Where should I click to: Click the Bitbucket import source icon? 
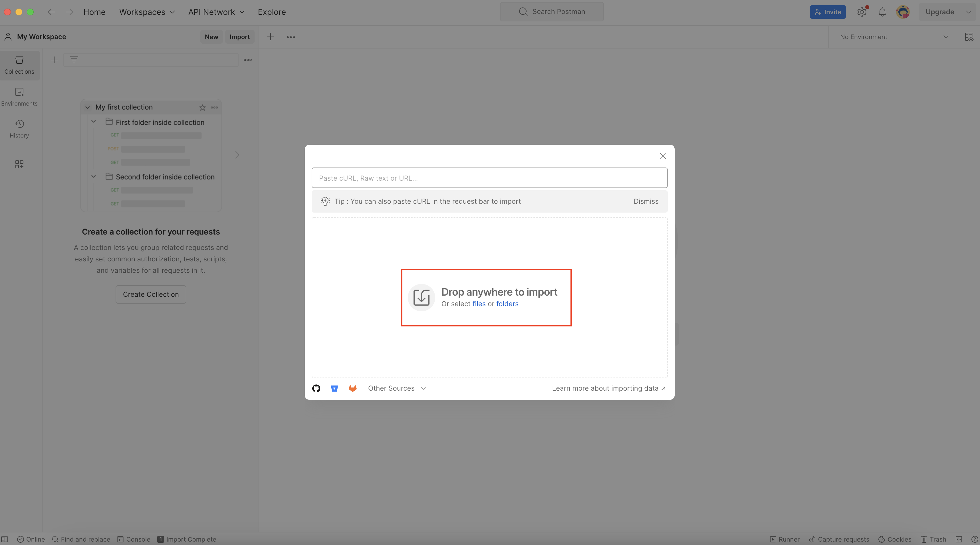[334, 388]
